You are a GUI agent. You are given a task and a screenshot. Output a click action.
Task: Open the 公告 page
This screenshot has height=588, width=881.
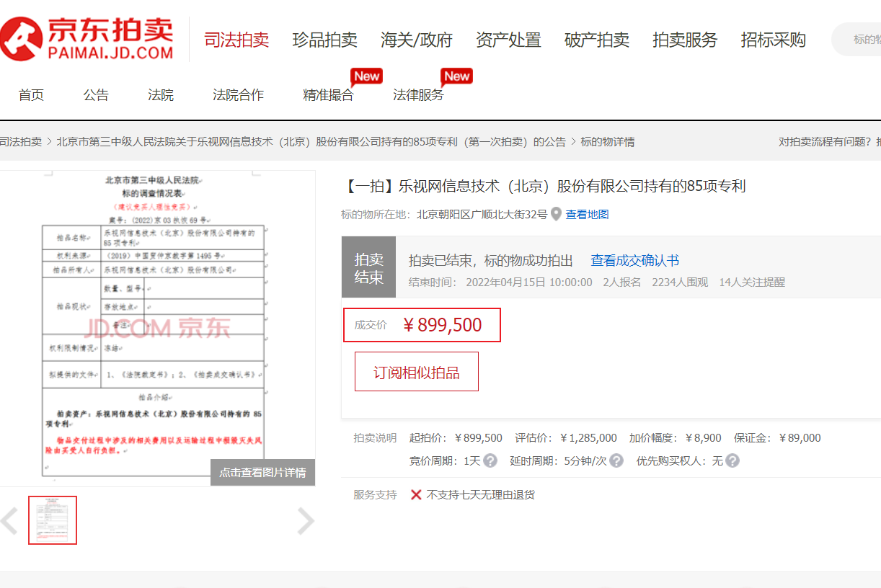click(96, 94)
